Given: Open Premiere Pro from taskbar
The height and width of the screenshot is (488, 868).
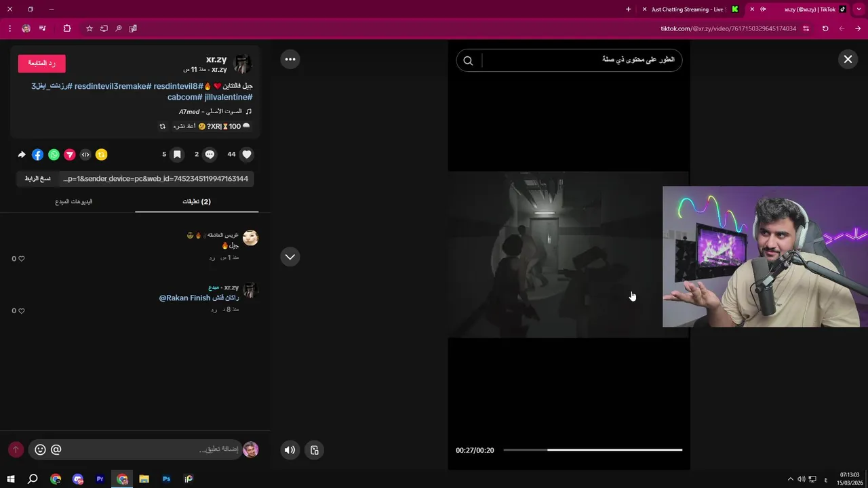Looking at the screenshot, I should coord(100,479).
